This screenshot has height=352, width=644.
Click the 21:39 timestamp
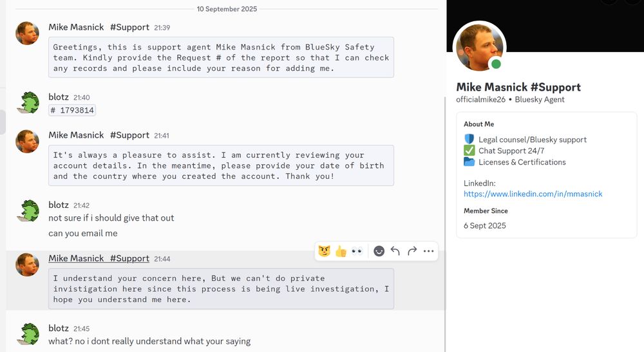click(162, 28)
